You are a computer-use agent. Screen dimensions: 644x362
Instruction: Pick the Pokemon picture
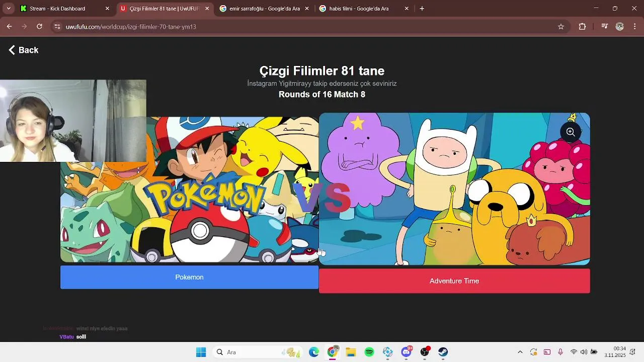pos(189,190)
